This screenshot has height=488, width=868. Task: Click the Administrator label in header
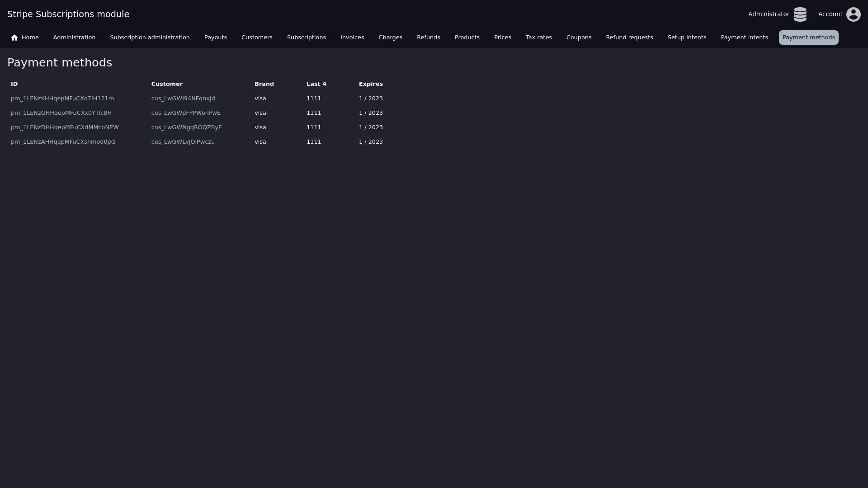pos(768,14)
